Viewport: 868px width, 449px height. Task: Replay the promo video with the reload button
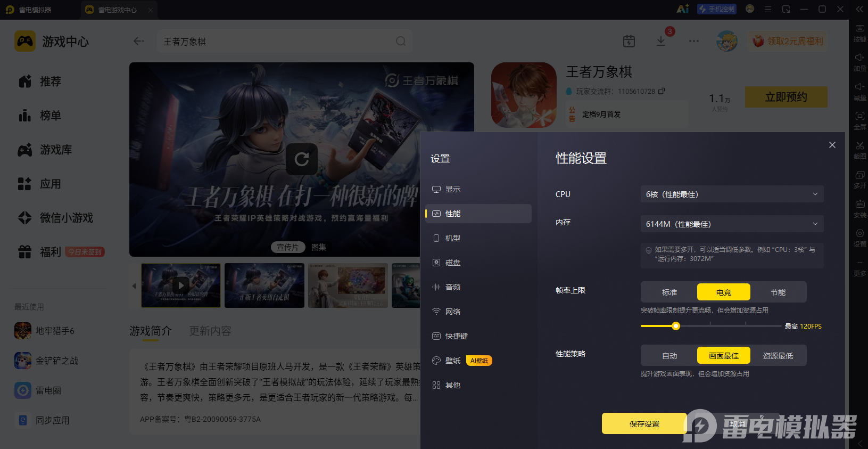[302, 159]
